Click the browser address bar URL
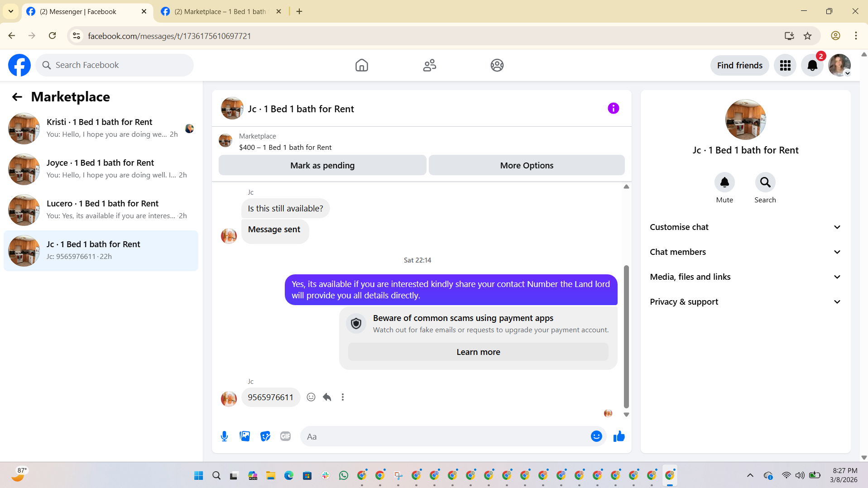 point(169,36)
